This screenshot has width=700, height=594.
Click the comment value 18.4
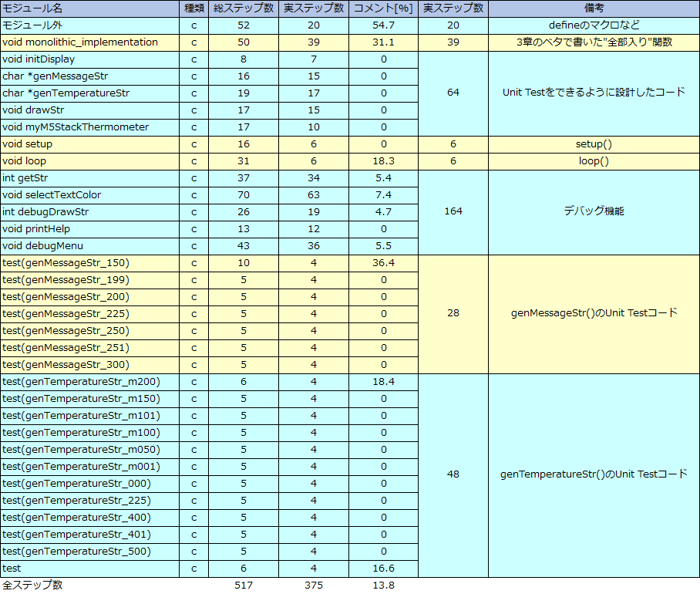coord(383,382)
